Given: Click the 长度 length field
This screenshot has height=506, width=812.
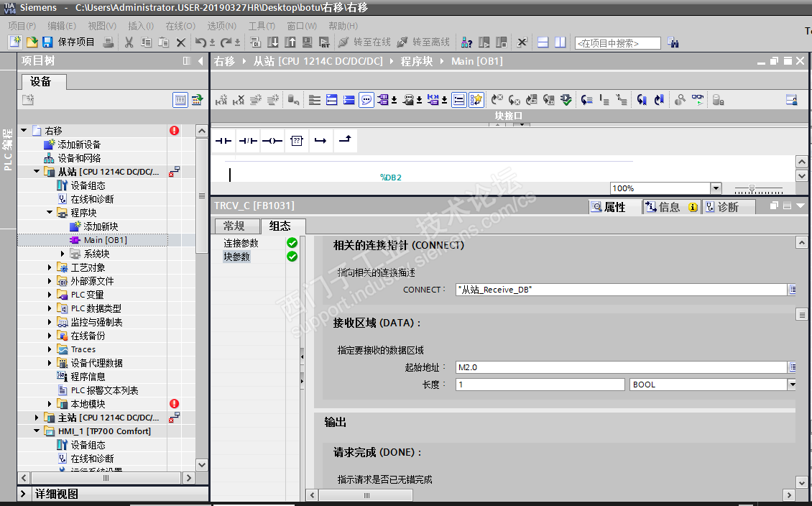Looking at the screenshot, I should 540,385.
